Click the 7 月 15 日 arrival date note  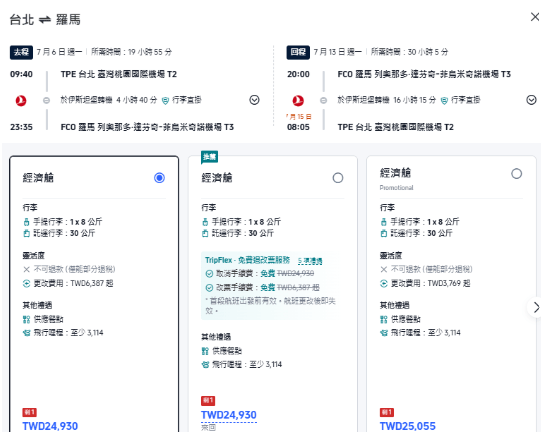point(299,117)
